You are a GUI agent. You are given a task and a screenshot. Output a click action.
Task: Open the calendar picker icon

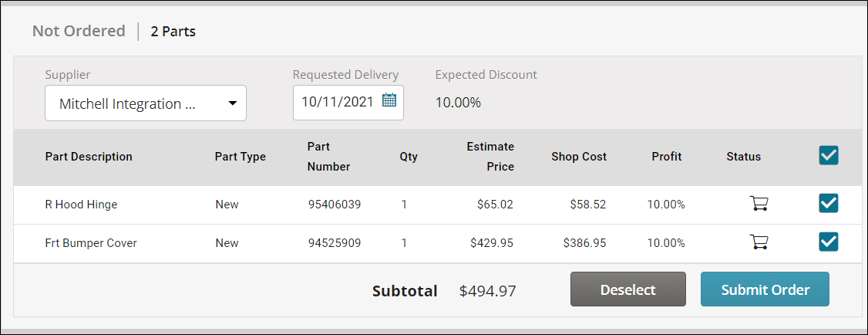coord(389,100)
